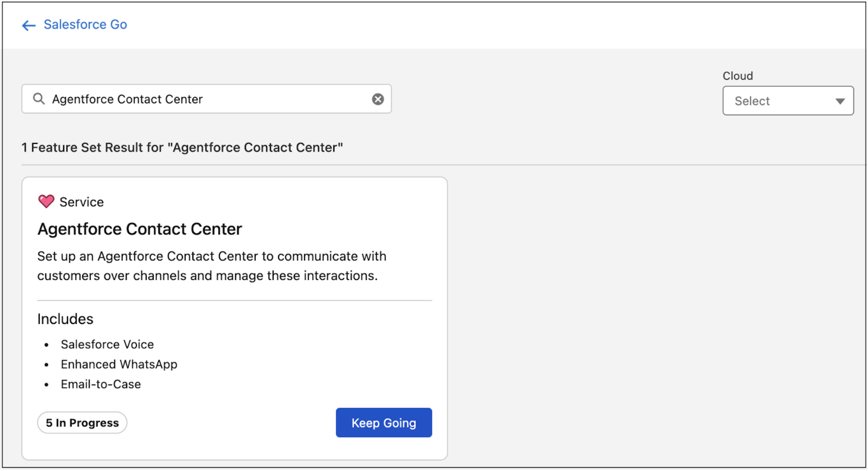Screen dimensions: 868x471
Task: Open the Agentforce Contact Center card title
Action: tap(140, 229)
